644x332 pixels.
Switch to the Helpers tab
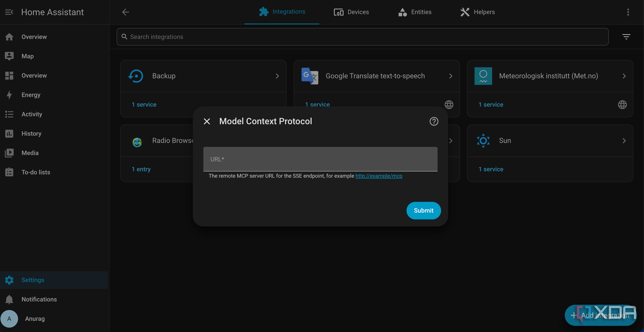478,12
